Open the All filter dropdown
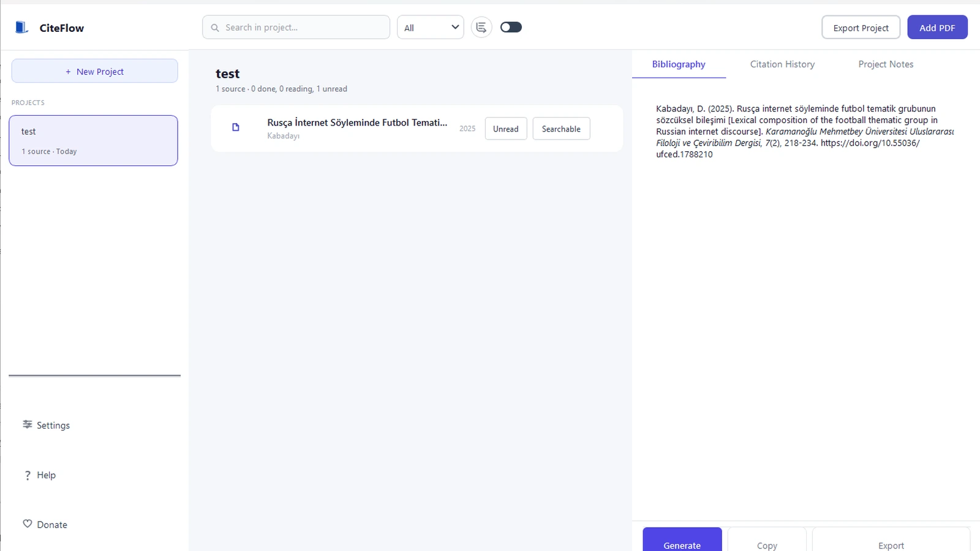This screenshot has width=980, height=551. click(431, 28)
